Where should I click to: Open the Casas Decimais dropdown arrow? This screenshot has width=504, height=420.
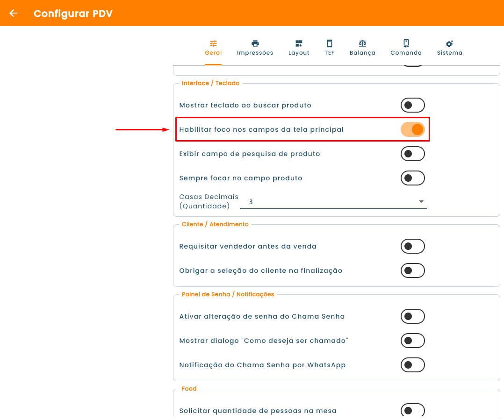(x=421, y=202)
